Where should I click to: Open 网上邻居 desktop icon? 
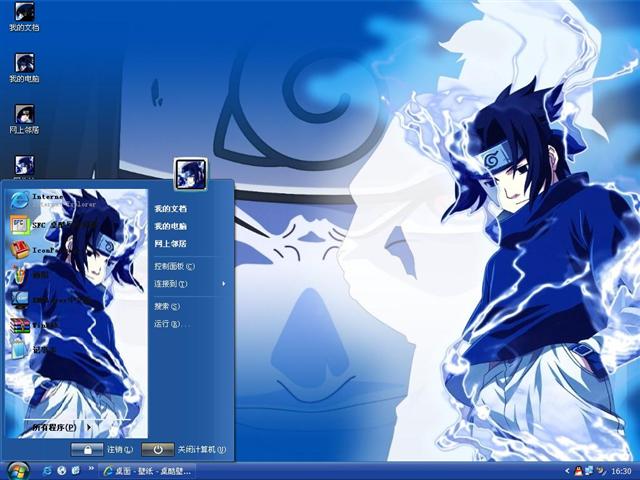(x=24, y=119)
